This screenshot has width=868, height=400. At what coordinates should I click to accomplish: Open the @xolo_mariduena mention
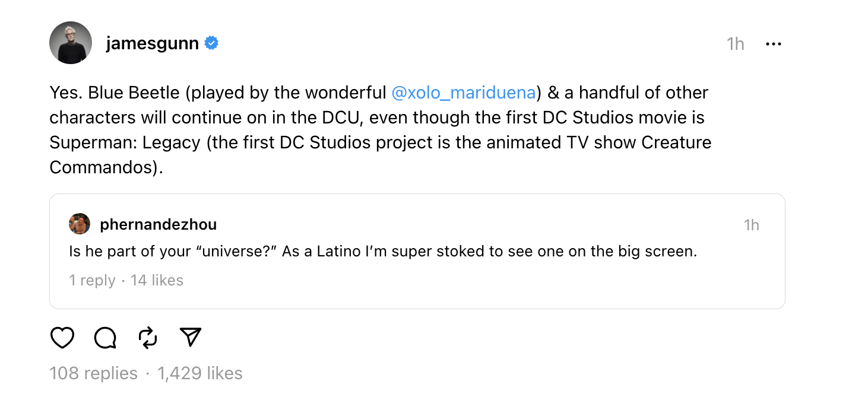tap(464, 93)
